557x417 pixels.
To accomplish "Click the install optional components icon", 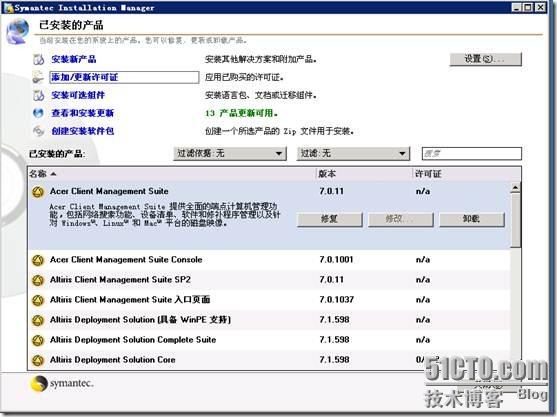I will (38, 95).
